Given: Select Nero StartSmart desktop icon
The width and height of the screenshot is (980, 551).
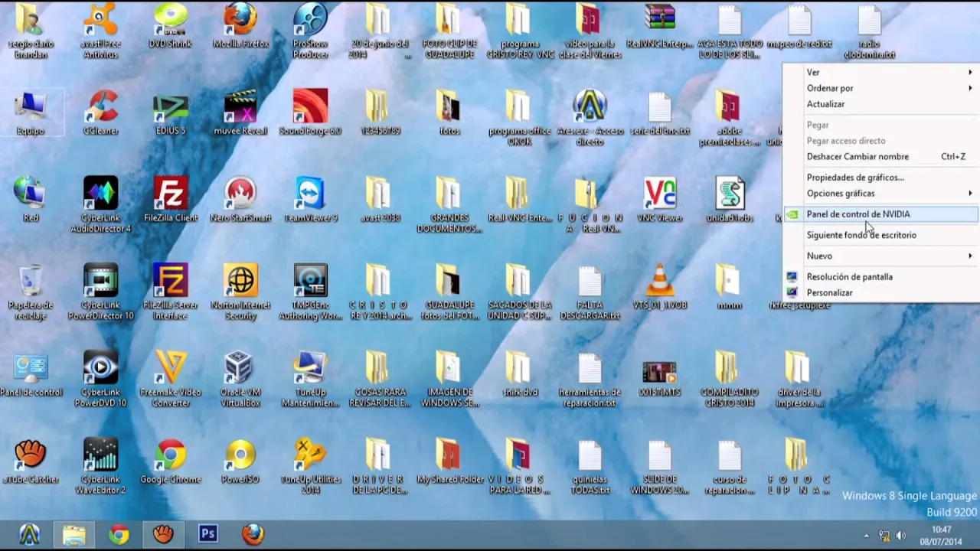Looking at the screenshot, I should click(240, 200).
